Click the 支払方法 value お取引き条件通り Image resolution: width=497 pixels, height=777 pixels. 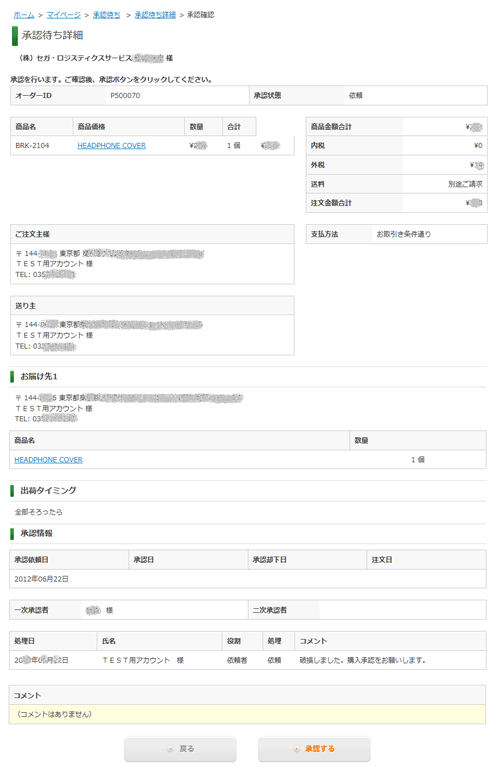click(404, 234)
